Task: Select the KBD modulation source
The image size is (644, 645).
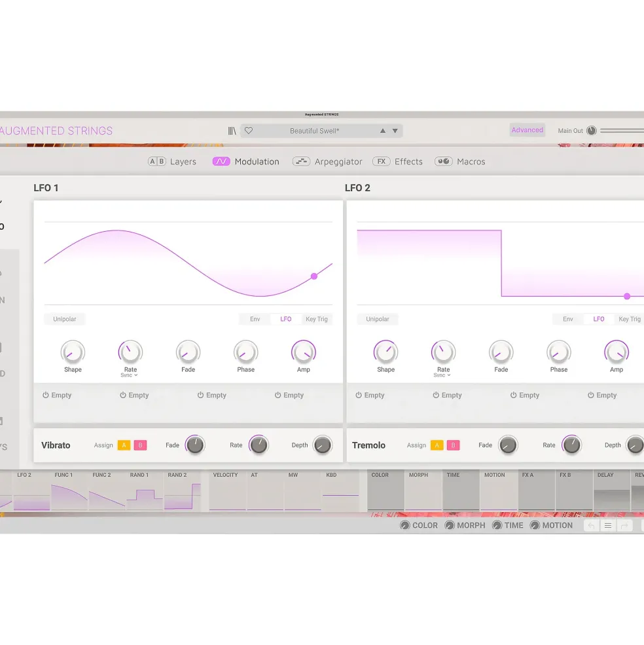Action: [x=340, y=490]
